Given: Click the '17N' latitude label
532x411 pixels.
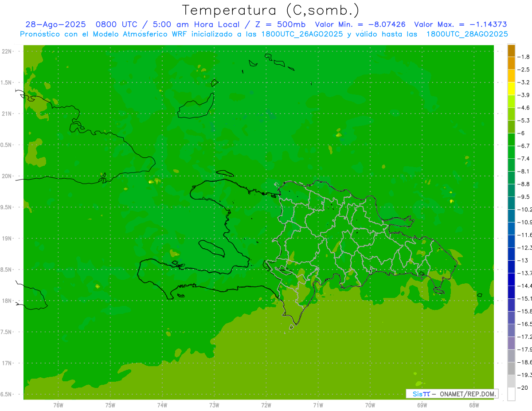Looking at the screenshot, I should coord(8,363).
